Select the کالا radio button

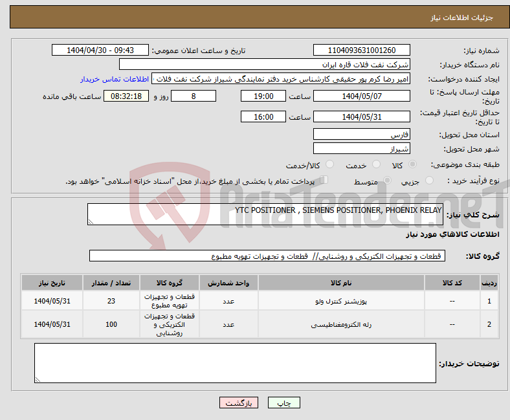click(x=412, y=164)
